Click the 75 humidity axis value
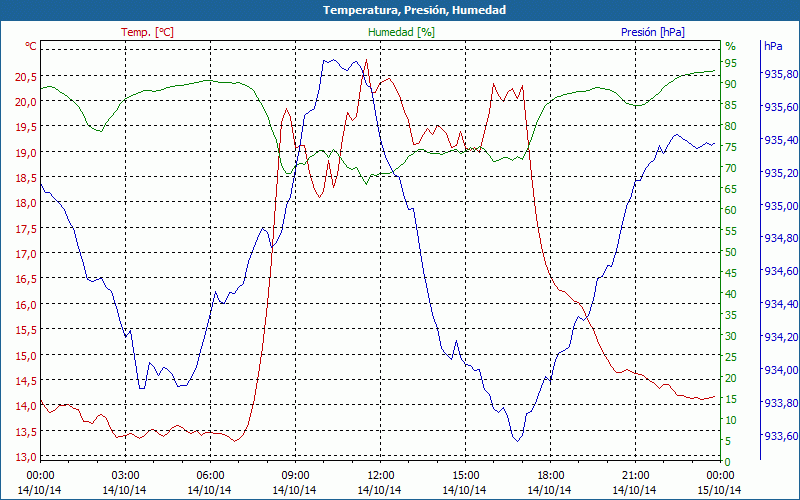 tap(731, 147)
